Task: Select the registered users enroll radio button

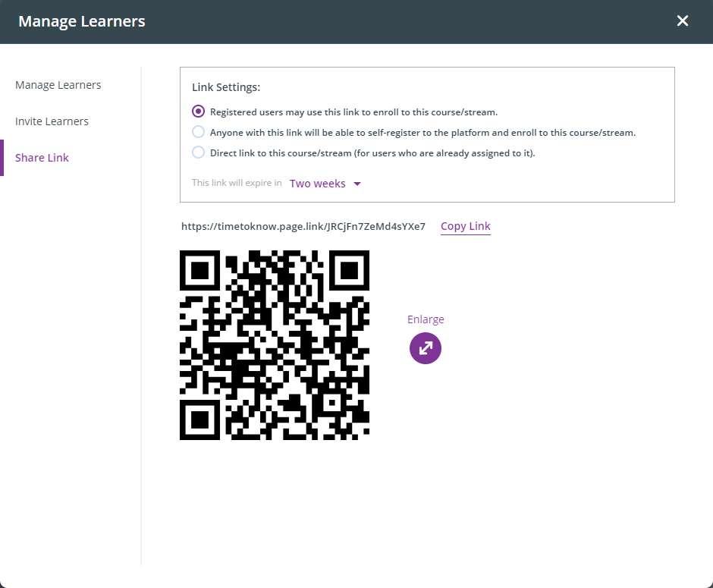Action: tap(198, 112)
